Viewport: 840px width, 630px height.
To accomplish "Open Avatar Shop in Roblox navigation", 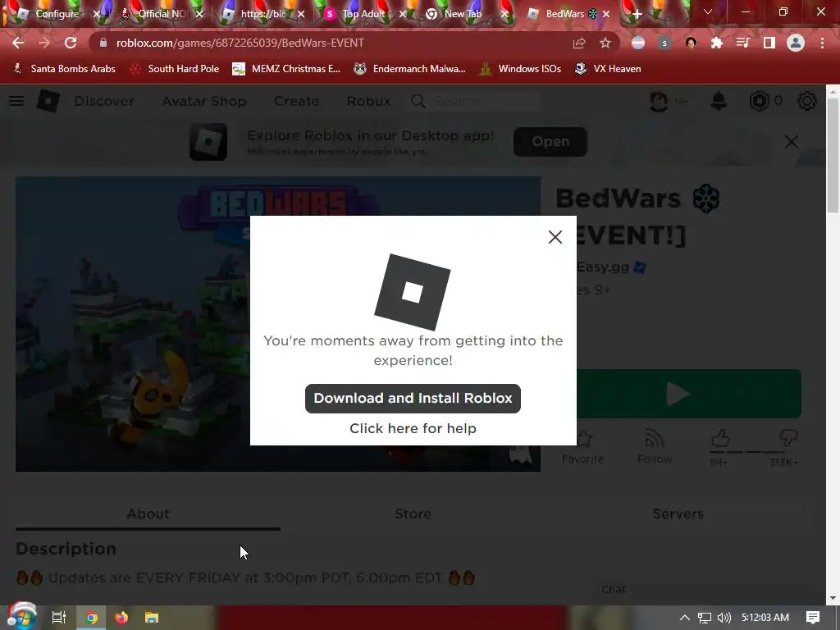I will click(203, 101).
